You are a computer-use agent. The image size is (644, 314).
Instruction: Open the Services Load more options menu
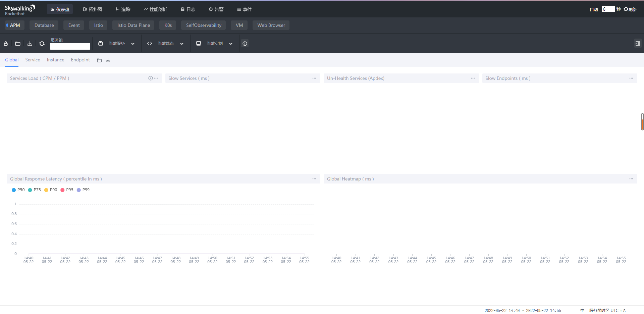[156, 78]
